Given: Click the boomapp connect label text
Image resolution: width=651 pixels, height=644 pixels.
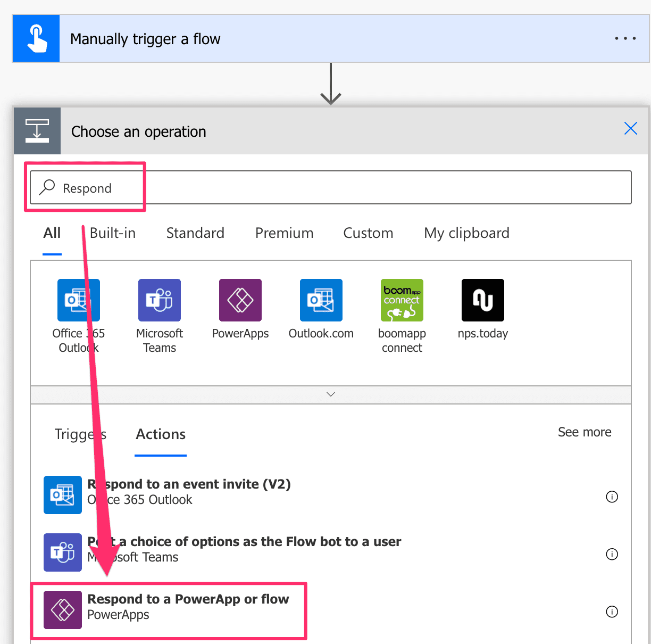Looking at the screenshot, I should pyautogui.click(x=402, y=341).
